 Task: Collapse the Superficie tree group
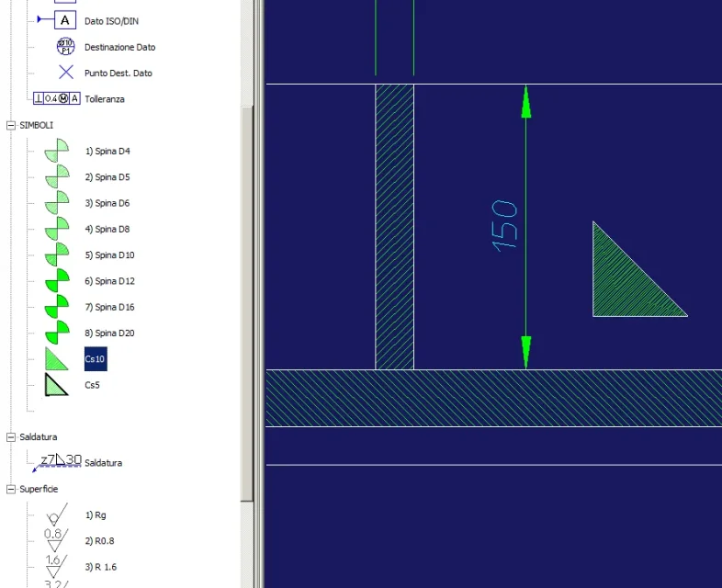coord(11,489)
